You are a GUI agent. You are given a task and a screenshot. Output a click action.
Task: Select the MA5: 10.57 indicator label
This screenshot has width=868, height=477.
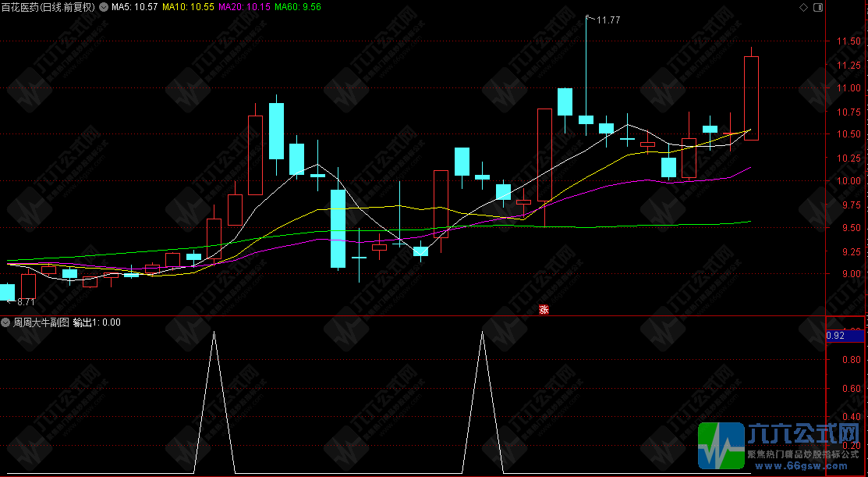point(134,7)
